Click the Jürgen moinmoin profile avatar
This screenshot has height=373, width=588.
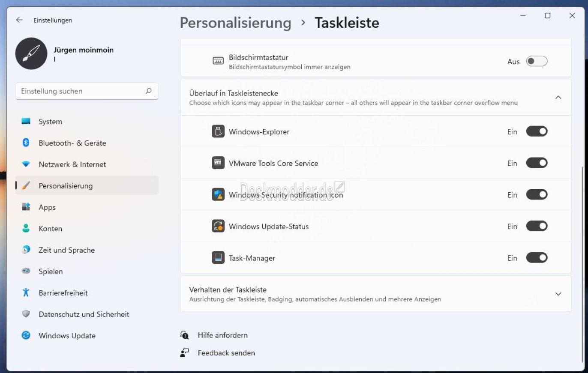click(x=31, y=54)
